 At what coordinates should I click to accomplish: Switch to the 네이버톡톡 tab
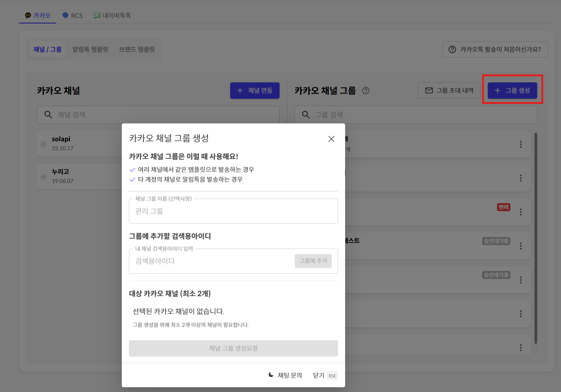[113, 15]
